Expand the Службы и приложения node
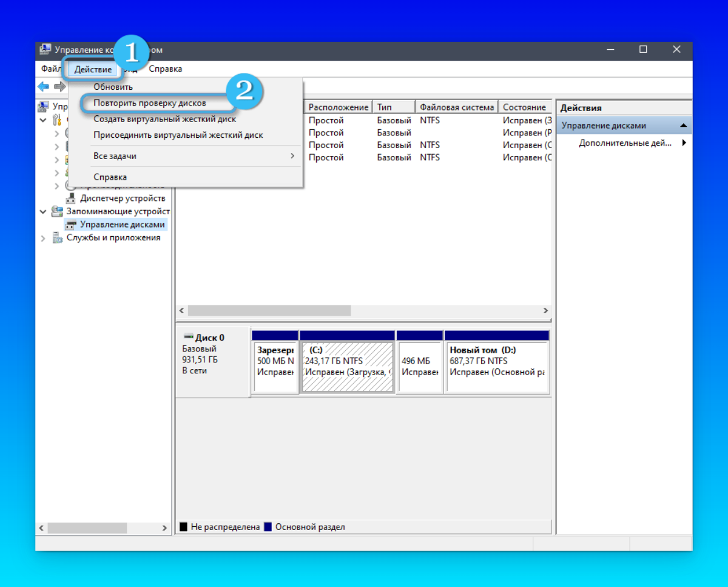The width and height of the screenshot is (728, 587). 43,238
